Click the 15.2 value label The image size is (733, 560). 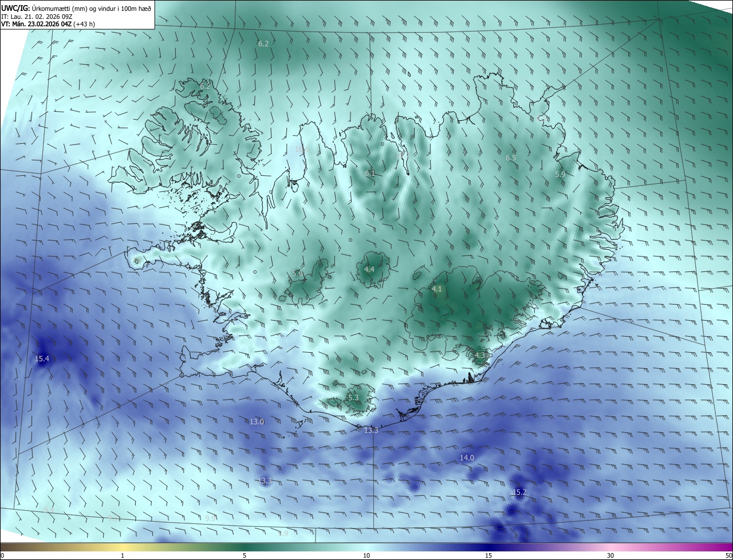click(519, 492)
